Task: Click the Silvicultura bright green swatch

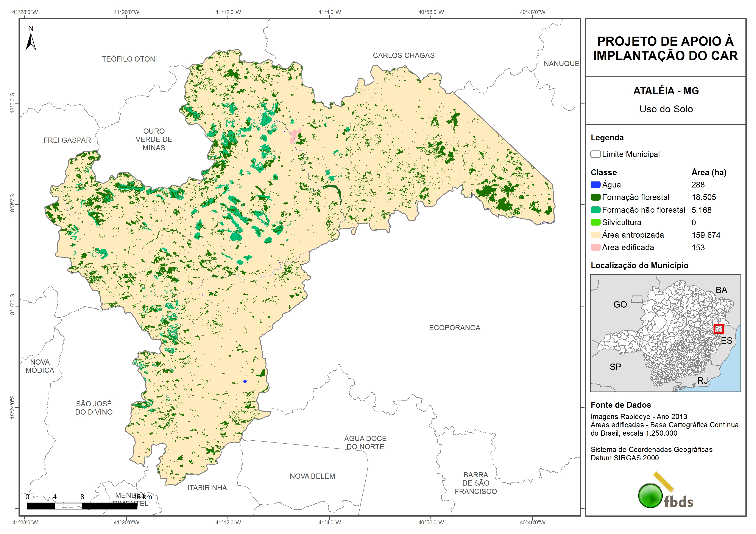Action: [595, 222]
